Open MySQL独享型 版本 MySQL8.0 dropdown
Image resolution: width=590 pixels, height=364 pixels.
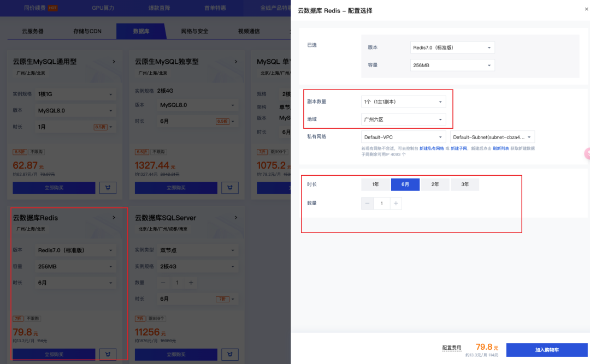point(197,105)
